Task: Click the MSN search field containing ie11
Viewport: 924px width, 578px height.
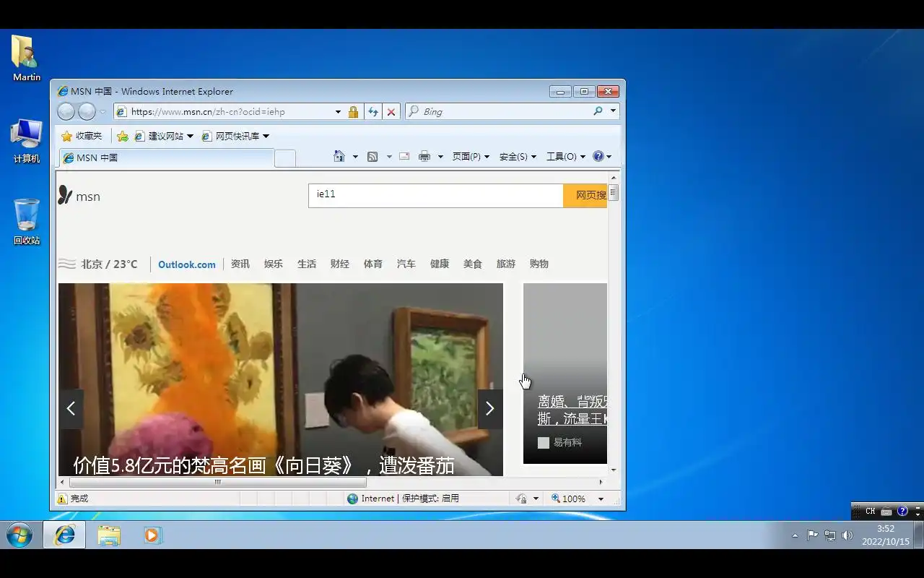Action: (436, 195)
